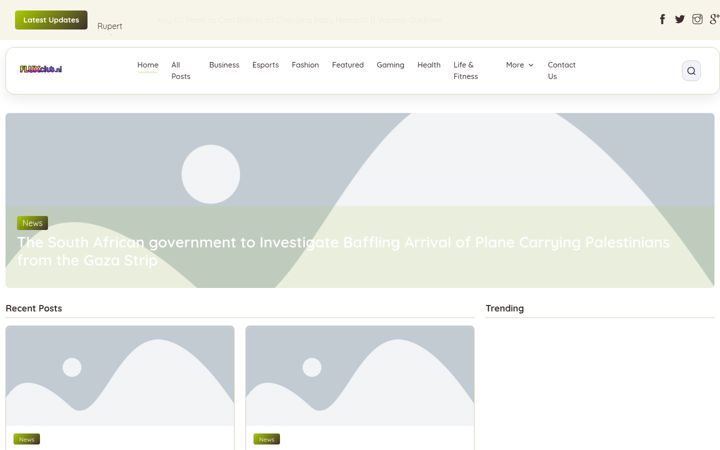Click the search magnifier icon

point(691,71)
